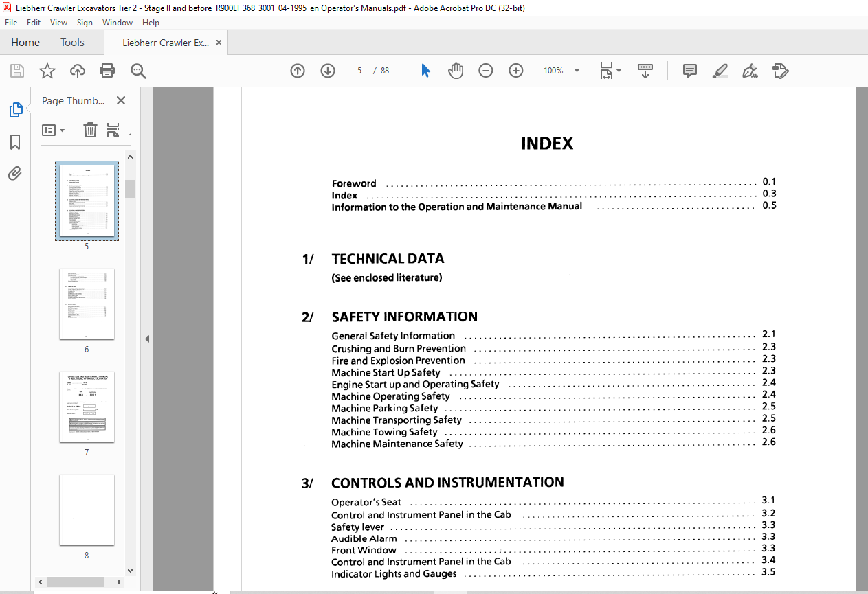Click 'Indicator Lights and Gauges' entry
Screen dimensions: 868x594
click(x=394, y=574)
